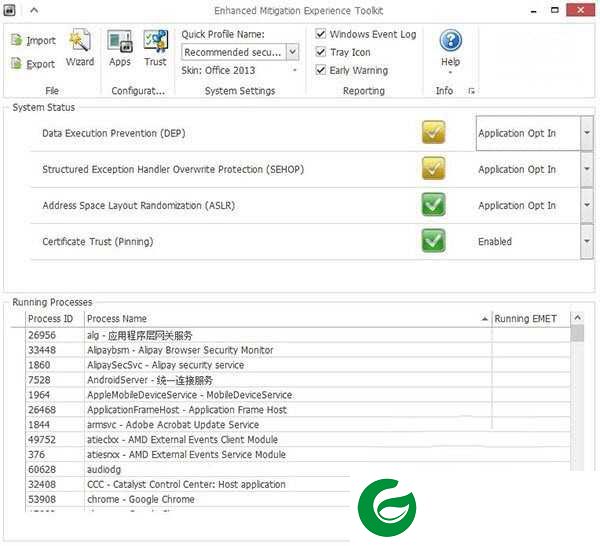Click the Certificate Trust green status icon
This screenshot has height=546, width=600.
[434, 240]
